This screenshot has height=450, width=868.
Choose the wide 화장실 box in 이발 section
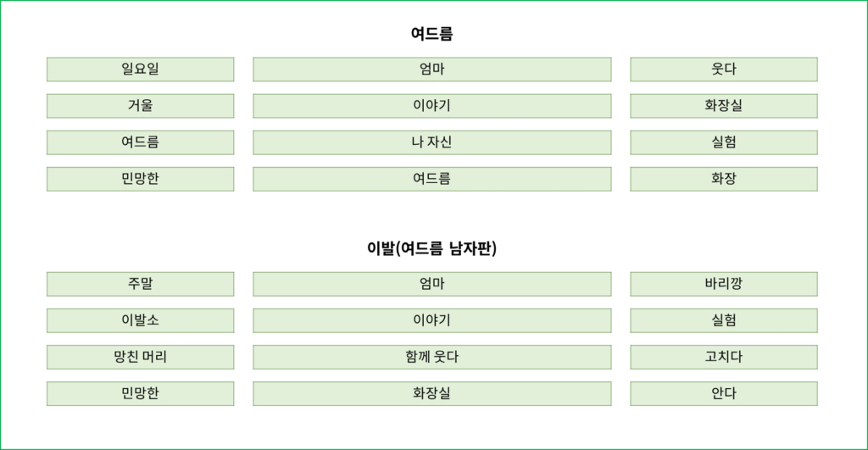pos(431,393)
